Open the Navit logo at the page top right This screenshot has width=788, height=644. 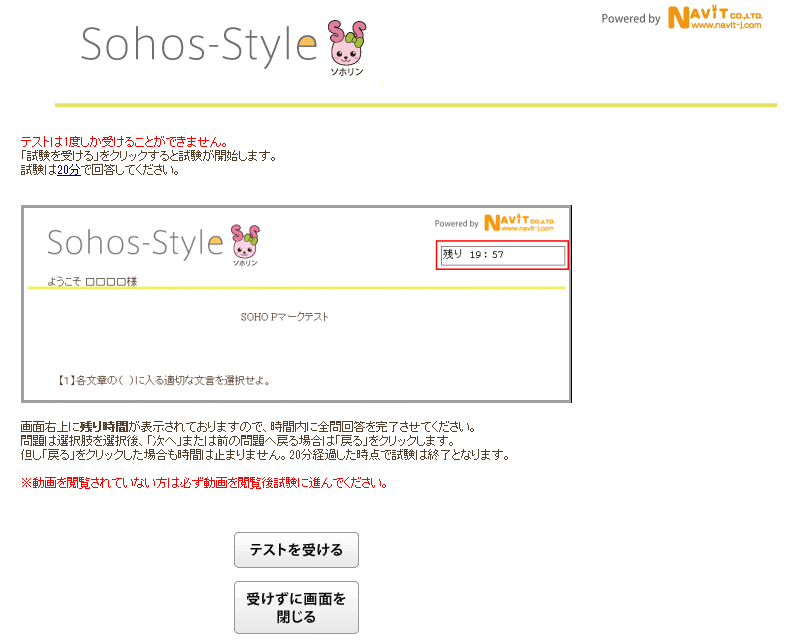715,18
